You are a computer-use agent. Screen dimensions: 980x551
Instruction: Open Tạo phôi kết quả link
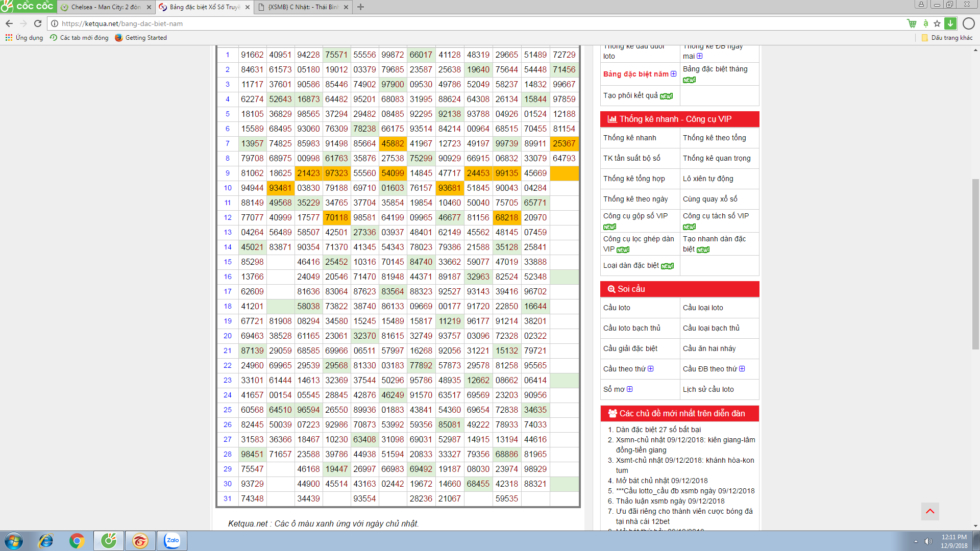click(x=630, y=95)
